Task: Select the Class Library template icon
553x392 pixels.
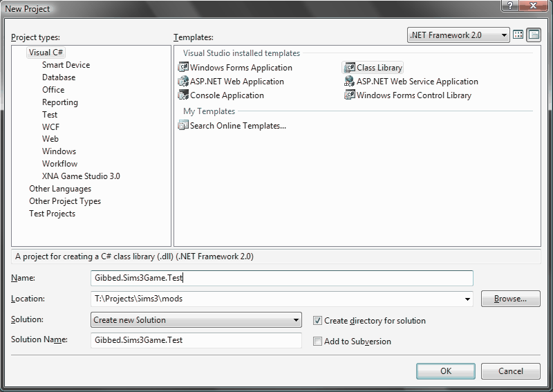Action: tap(350, 68)
